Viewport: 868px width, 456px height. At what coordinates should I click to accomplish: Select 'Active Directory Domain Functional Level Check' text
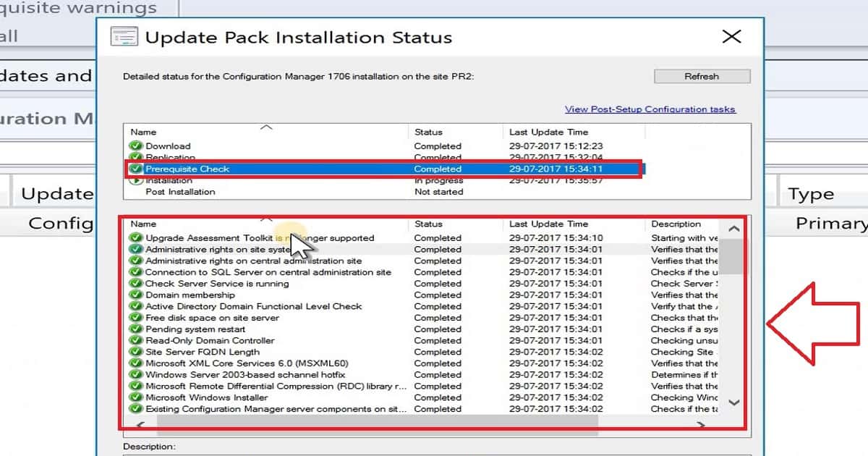pyautogui.click(x=254, y=306)
